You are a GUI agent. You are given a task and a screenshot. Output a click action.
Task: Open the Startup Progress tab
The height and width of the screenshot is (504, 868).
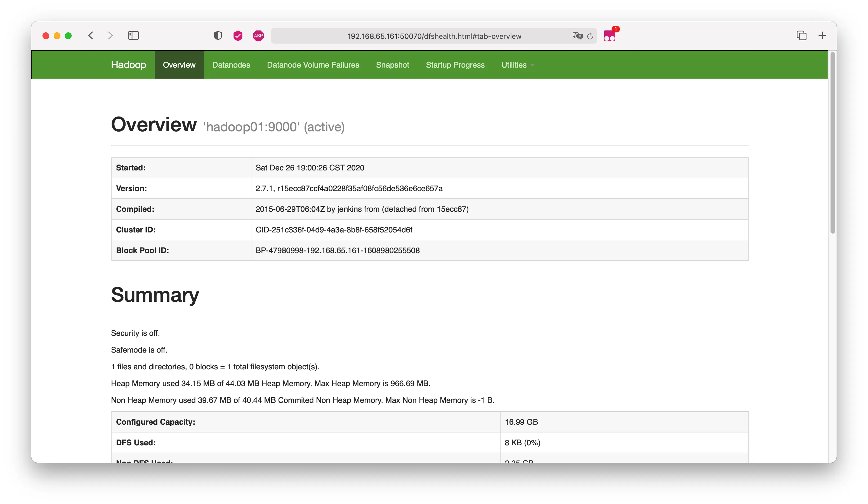pos(455,65)
